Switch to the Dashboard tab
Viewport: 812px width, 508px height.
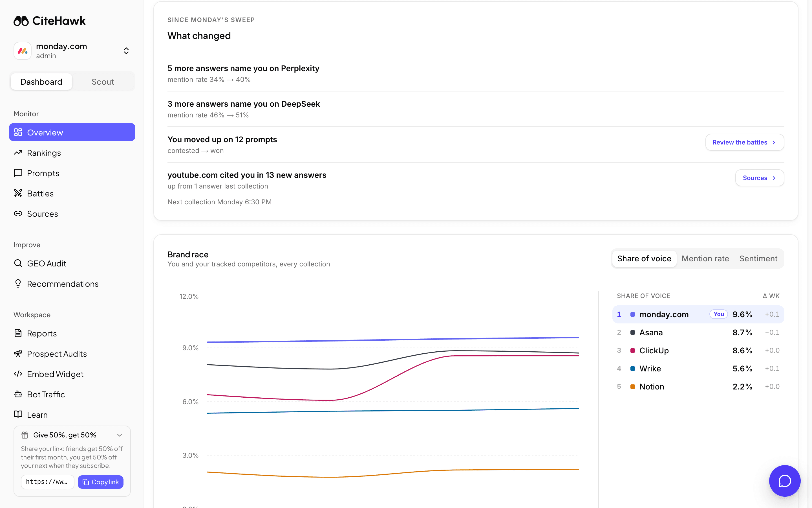pos(41,82)
